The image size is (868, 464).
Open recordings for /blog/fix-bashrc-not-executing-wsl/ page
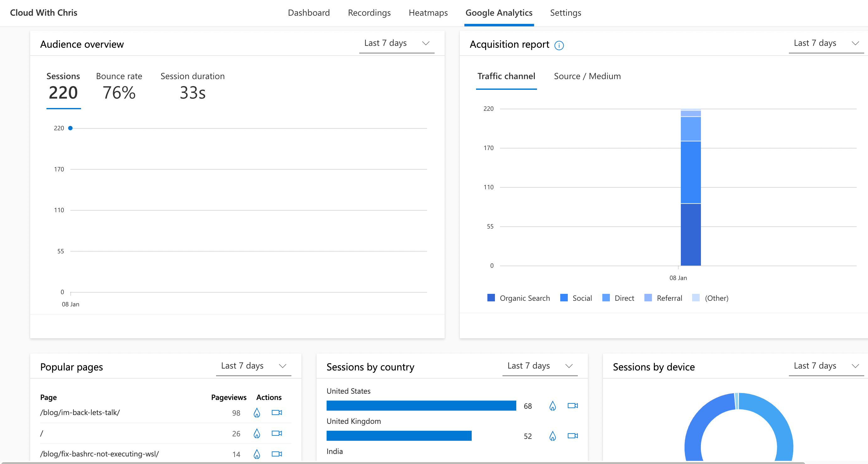[x=277, y=454]
